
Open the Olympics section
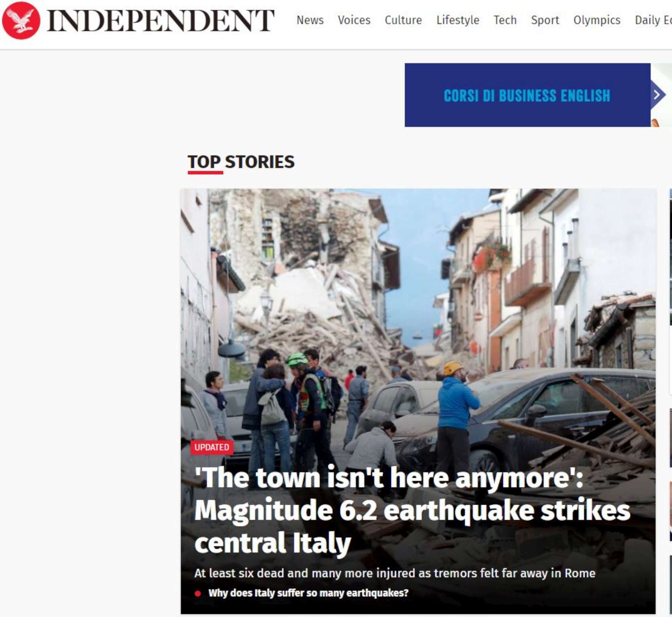tap(597, 20)
